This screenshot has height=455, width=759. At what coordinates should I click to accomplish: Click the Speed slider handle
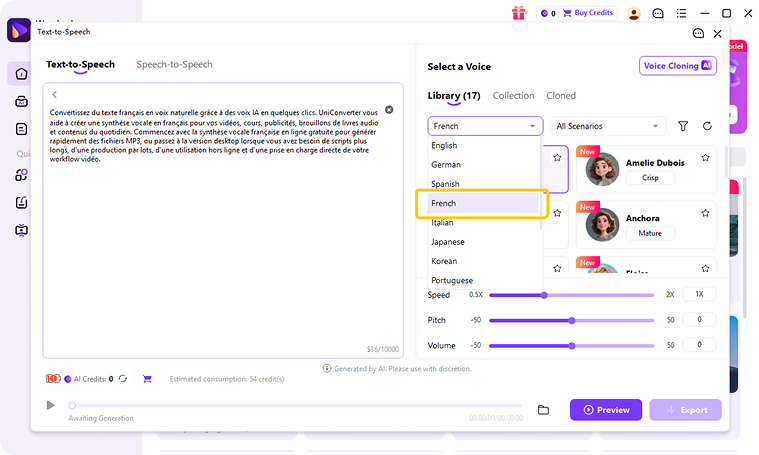(x=544, y=295)
